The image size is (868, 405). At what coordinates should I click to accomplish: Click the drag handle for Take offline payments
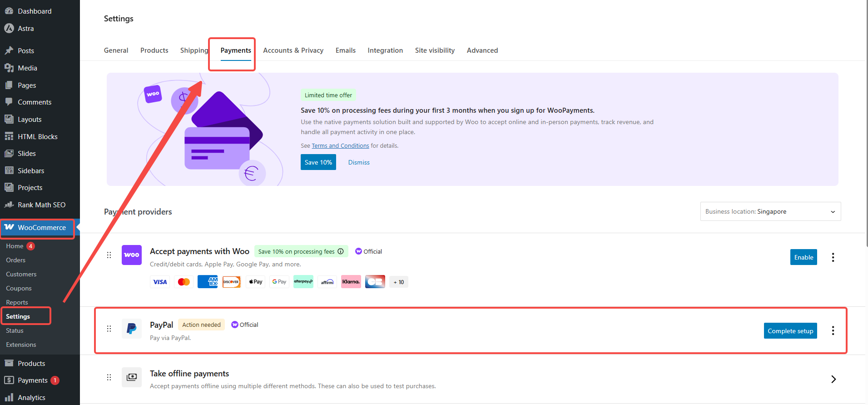pyautogui.click(x=109, y=377)
